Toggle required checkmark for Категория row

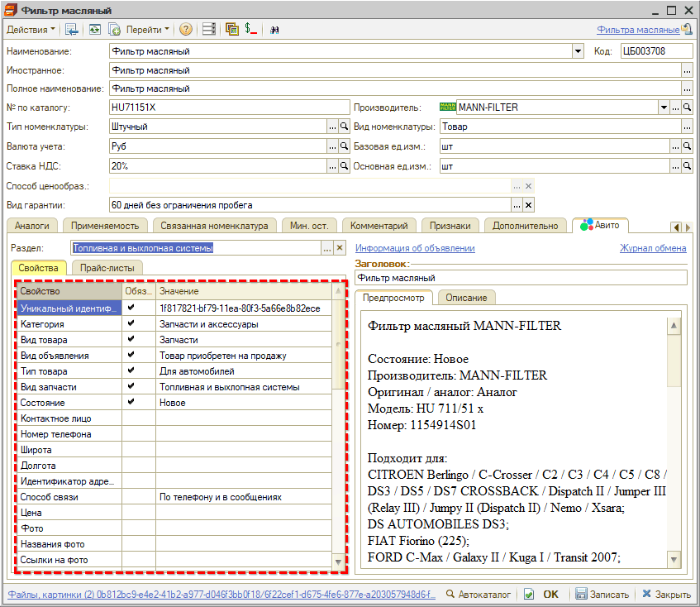[131, 324]
